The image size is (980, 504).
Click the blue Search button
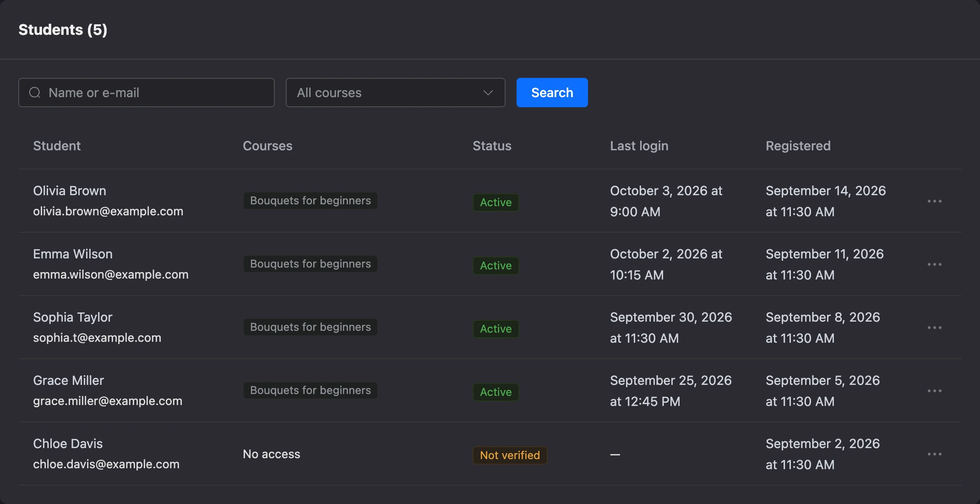coord(552,93)
